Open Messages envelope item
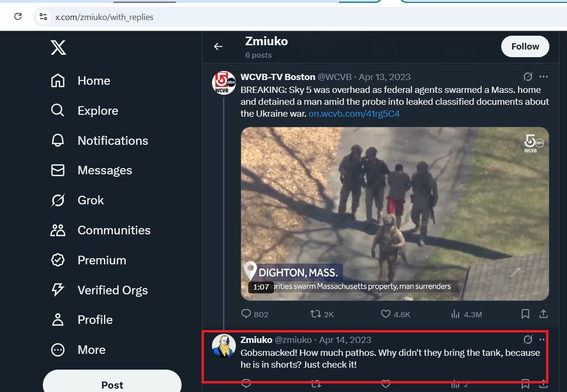Viewport: 567px width, 392px height. click(x=91, y=170)
